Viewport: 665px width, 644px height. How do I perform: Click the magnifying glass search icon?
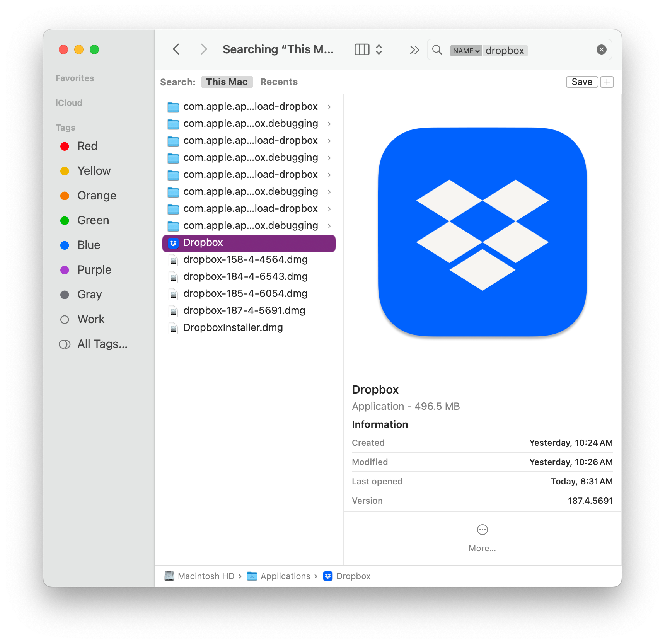coord(437,50)
